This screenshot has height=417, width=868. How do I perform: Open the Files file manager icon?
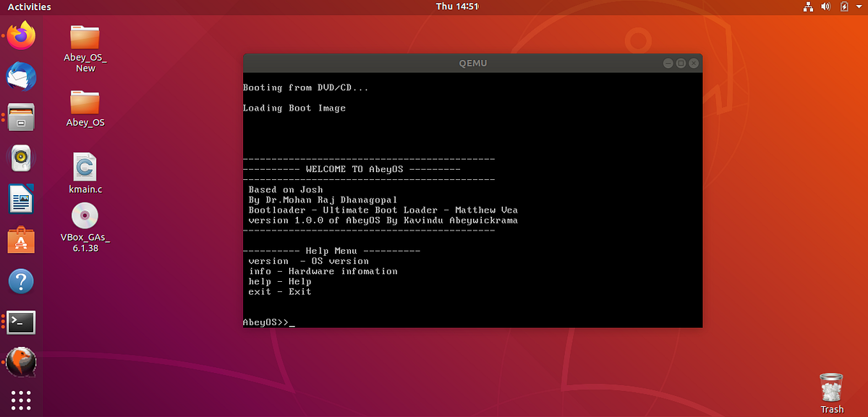click(20, 116)
